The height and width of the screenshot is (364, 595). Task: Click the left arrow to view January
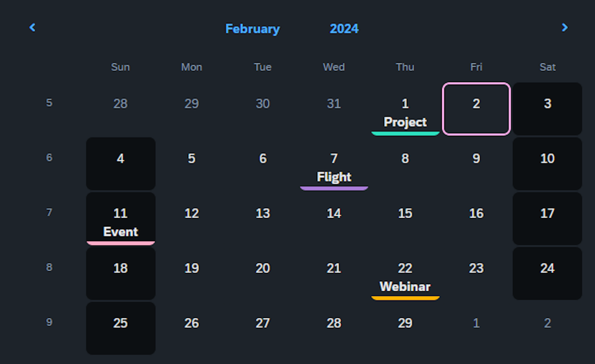32,27
